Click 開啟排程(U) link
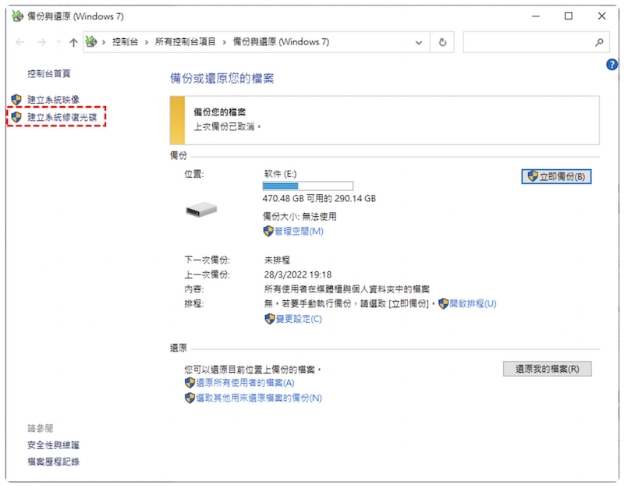 (473, 304)
